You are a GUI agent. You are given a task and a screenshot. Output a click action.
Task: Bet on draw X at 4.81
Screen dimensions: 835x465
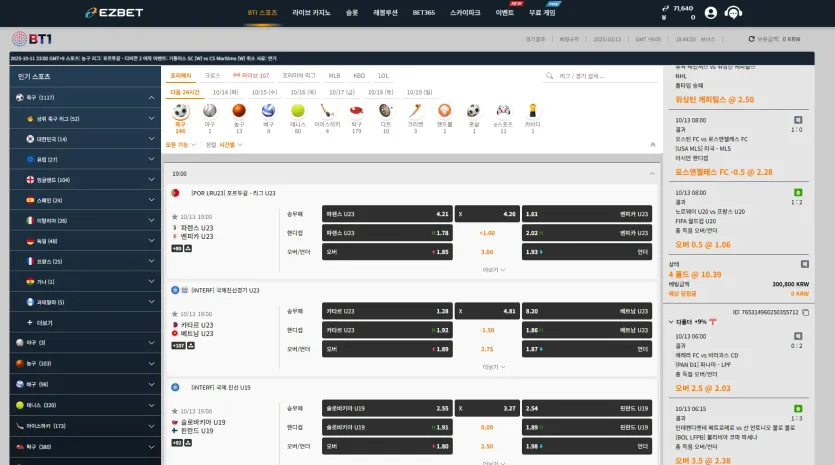click(487, 311)
